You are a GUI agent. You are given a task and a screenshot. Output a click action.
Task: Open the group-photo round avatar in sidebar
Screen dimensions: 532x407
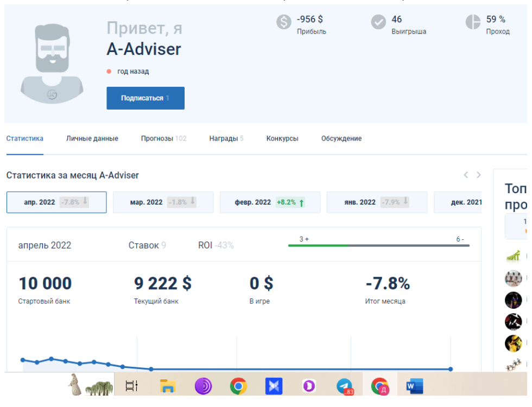514,278
